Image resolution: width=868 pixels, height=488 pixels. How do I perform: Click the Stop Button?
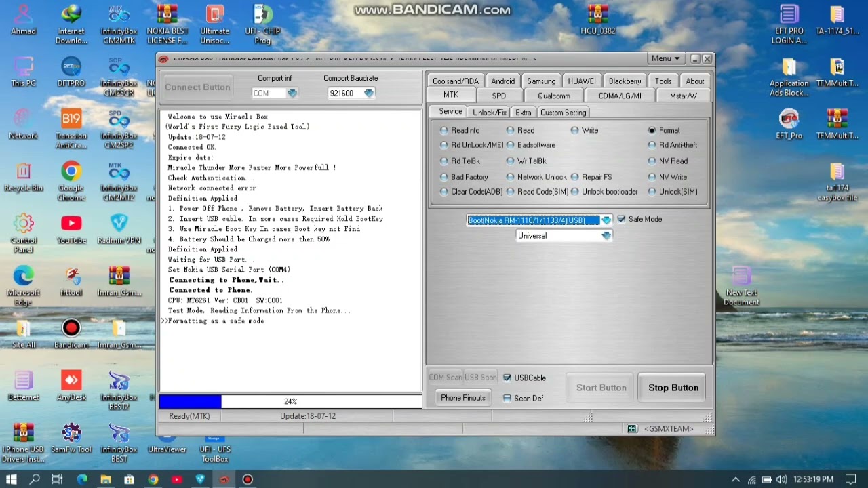coord(673,388)
